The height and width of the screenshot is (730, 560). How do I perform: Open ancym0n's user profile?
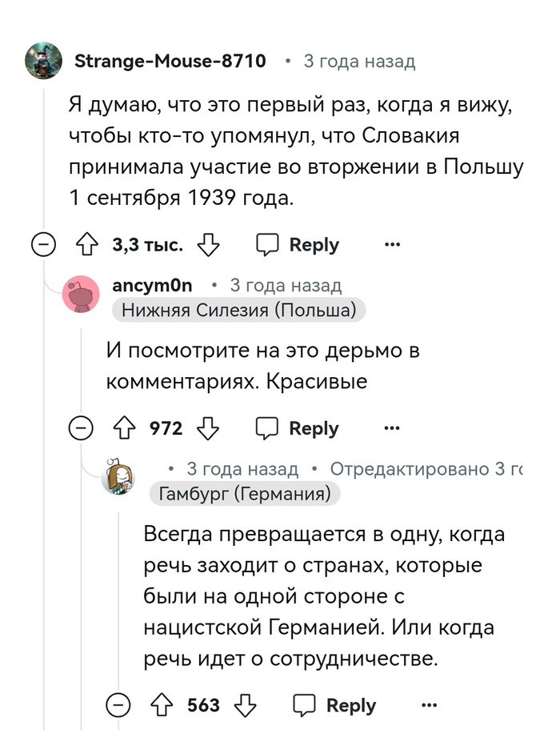point(153,286)
